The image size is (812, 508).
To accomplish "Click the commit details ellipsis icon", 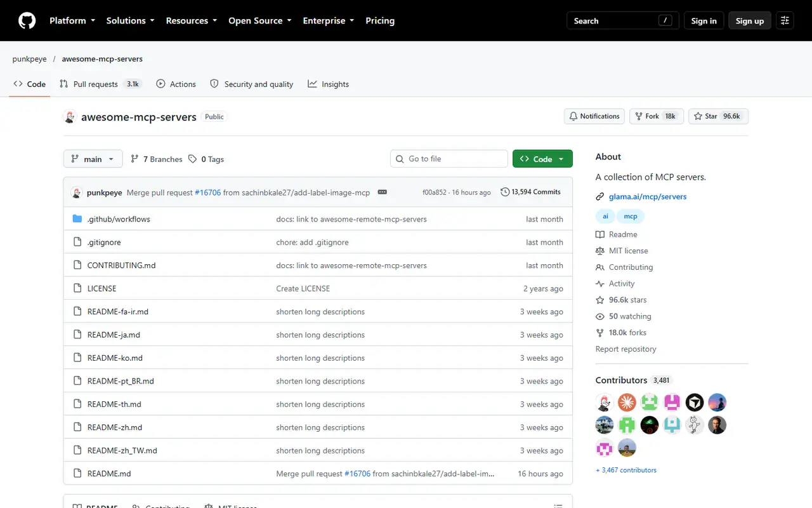I will click(x=383, y=192).
